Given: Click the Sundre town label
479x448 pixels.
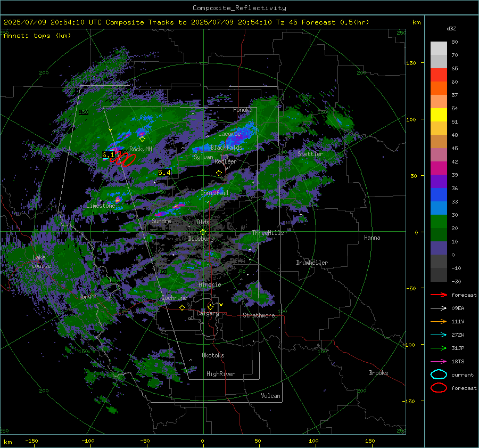Looking at the screenshot, I should (x=161, y=221).
